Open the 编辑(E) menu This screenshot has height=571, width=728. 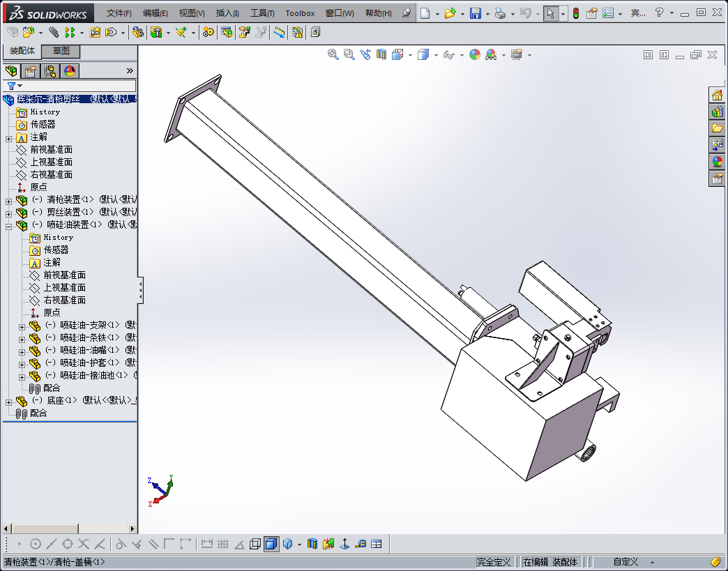click(x=155, y=13)
